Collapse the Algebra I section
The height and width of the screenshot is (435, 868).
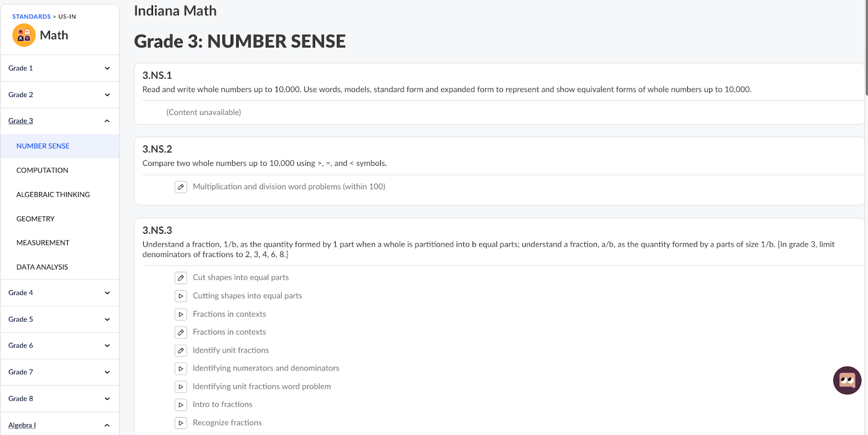point(107,425)
